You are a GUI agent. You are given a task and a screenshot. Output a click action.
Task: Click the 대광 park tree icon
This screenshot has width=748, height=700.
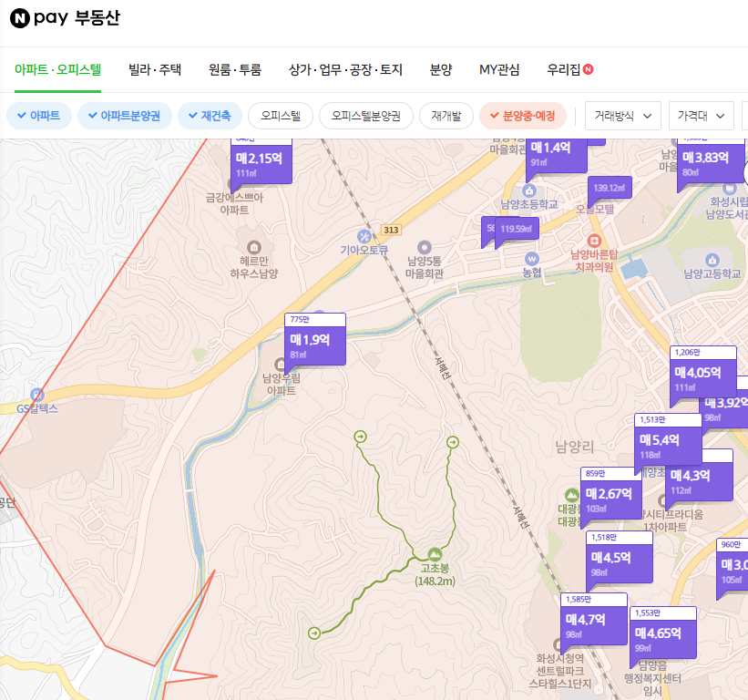click(571, 495)
